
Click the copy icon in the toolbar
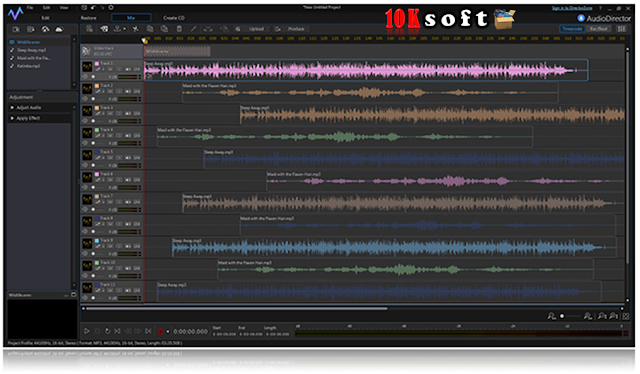pyautogui.click(x=150, y=29)
